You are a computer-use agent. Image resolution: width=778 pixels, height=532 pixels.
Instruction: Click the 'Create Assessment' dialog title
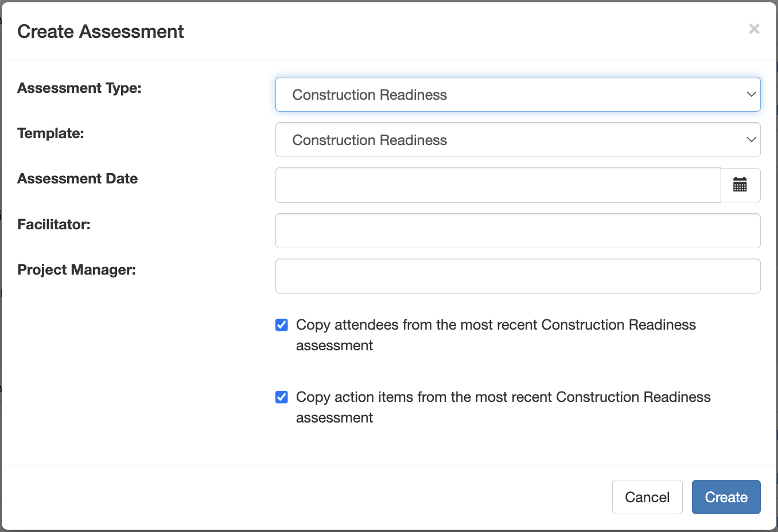tap(100, 32)
